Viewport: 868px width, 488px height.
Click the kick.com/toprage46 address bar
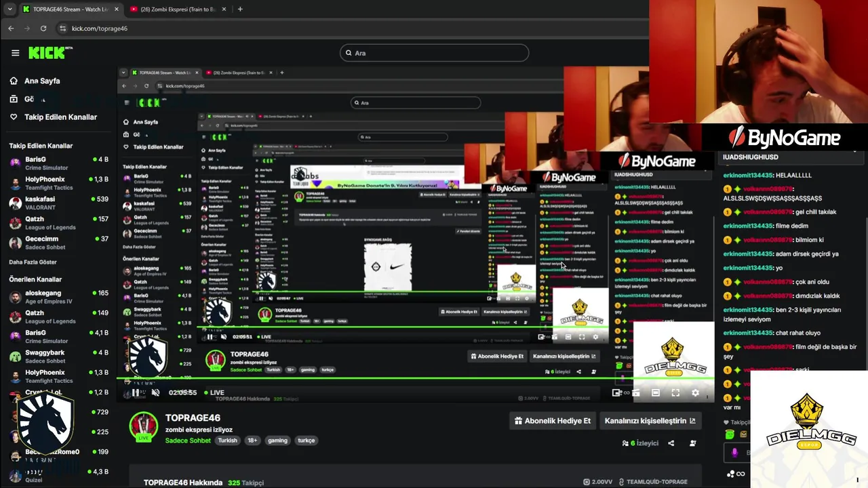tap(353, 28)
